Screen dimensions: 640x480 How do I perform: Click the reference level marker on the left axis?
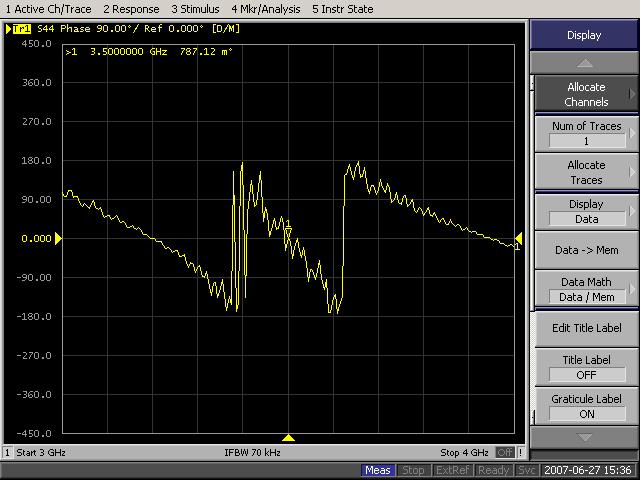(58, 238)
